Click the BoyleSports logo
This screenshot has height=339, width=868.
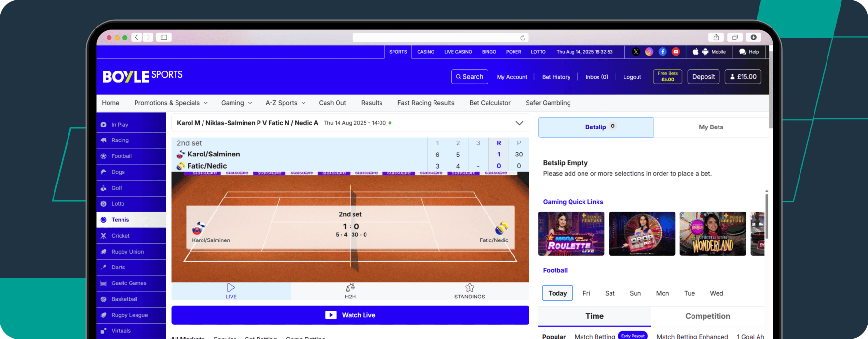(143, 76)
